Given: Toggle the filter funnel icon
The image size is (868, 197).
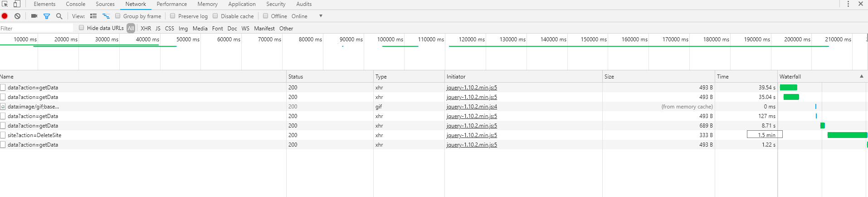Looking at the screenshot, I should pos(47,16).
